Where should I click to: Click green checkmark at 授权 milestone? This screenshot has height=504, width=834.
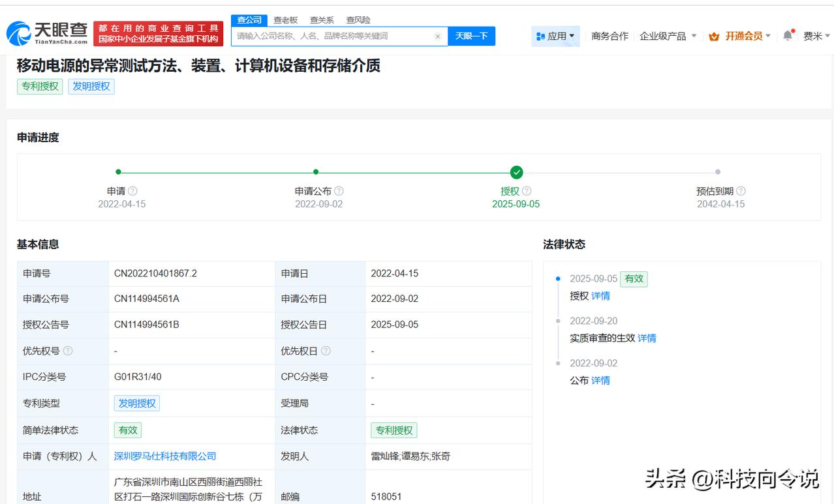coord(516,172)
